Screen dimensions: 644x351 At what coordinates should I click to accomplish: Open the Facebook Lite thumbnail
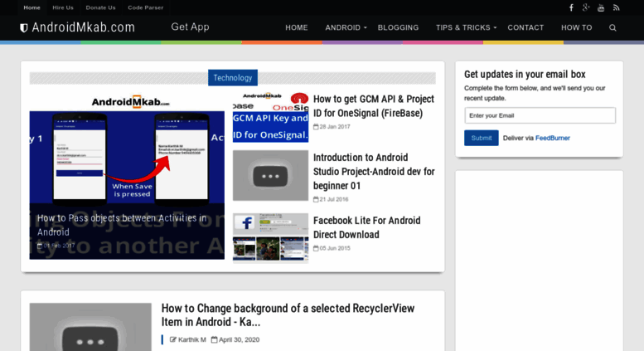[270, 237]
